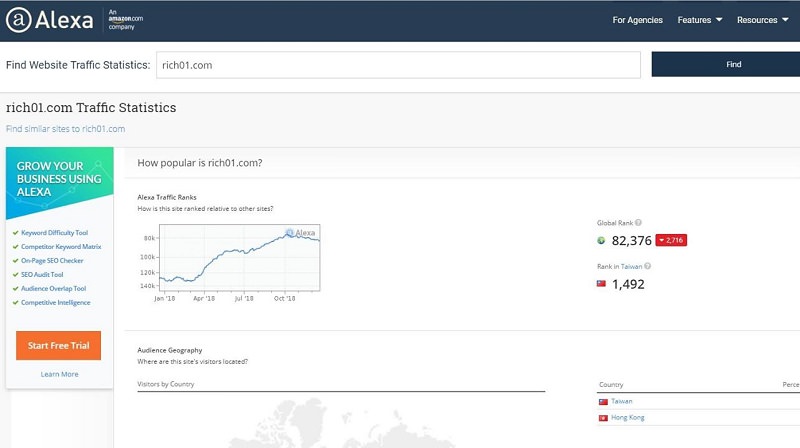The height and width of the screenshot is (448, 800).
Task: Select the global rank value 82,376
Action: (x=632, y=240)
